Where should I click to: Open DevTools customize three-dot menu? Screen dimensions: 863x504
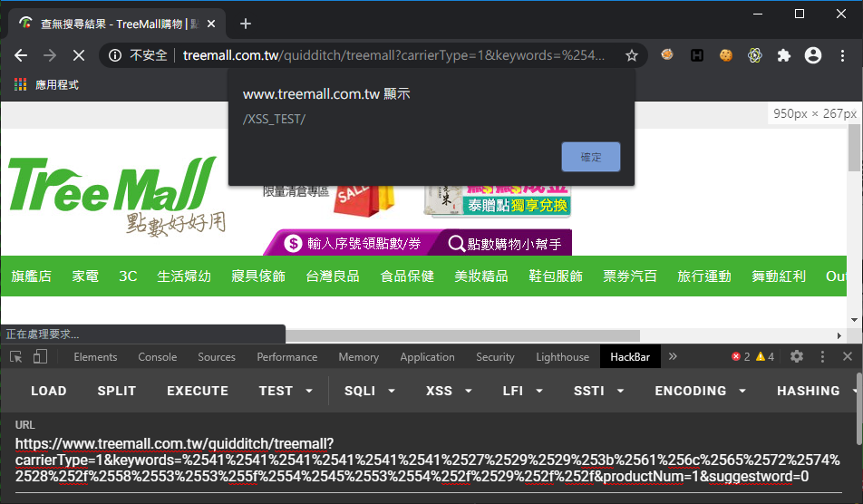[x=822, y=356]
